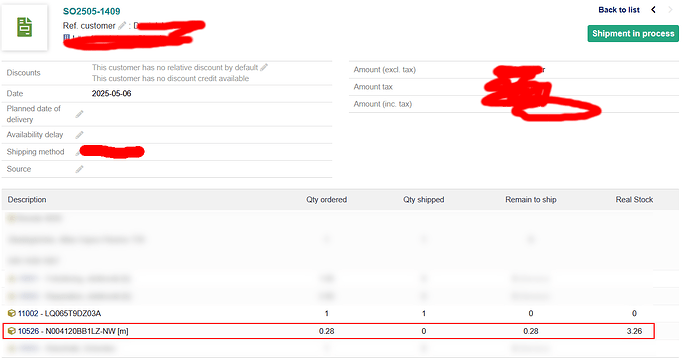Click product cube icon for 11002
This screenshot has height=363, width=690.
12,313
